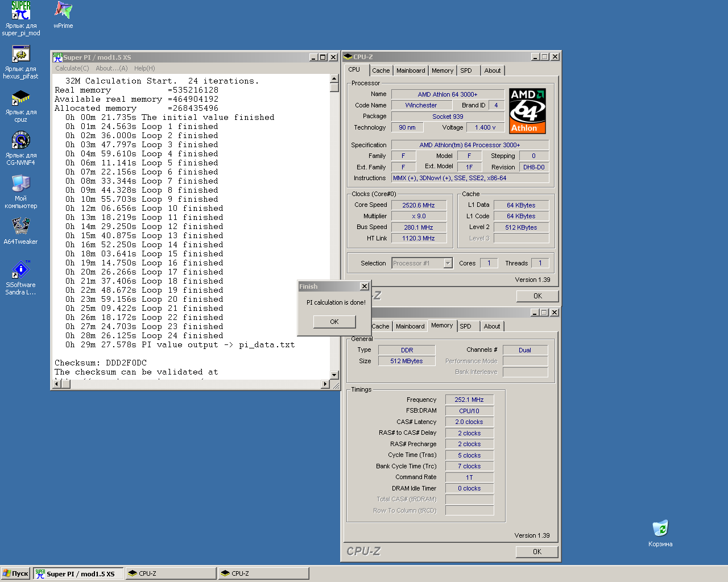Click the Bus Speed 280.1 MHz value

[419, 227]
